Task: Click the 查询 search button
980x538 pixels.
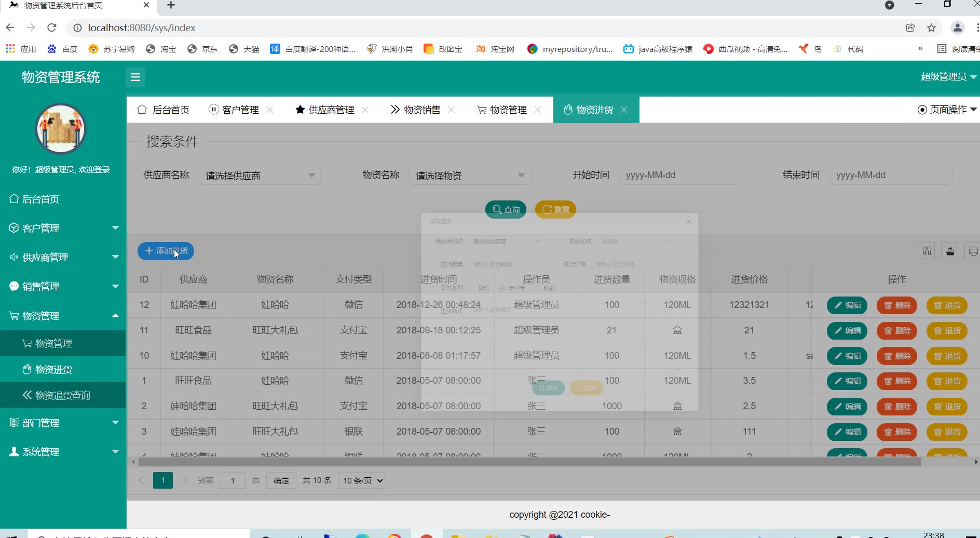Action: (x=506, y=210)
